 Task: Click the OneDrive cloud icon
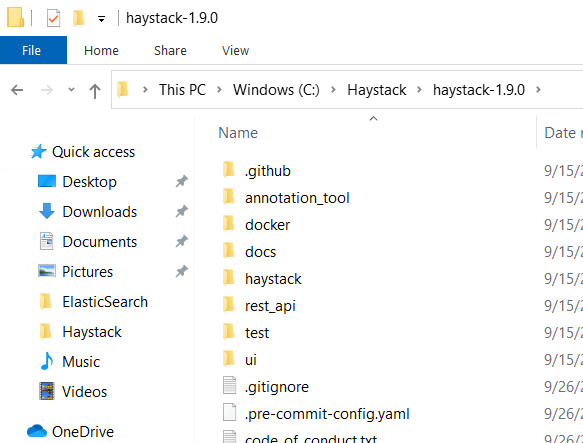tap(37, 431)
